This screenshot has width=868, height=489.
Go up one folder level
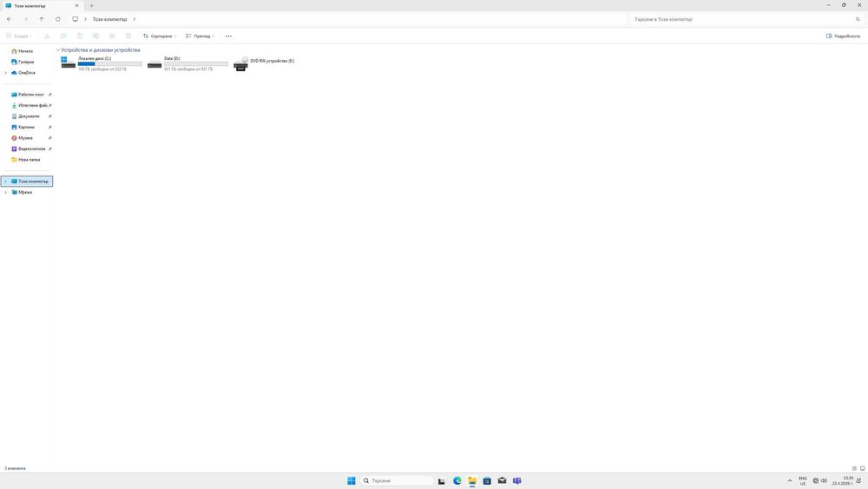pos(42,19)
